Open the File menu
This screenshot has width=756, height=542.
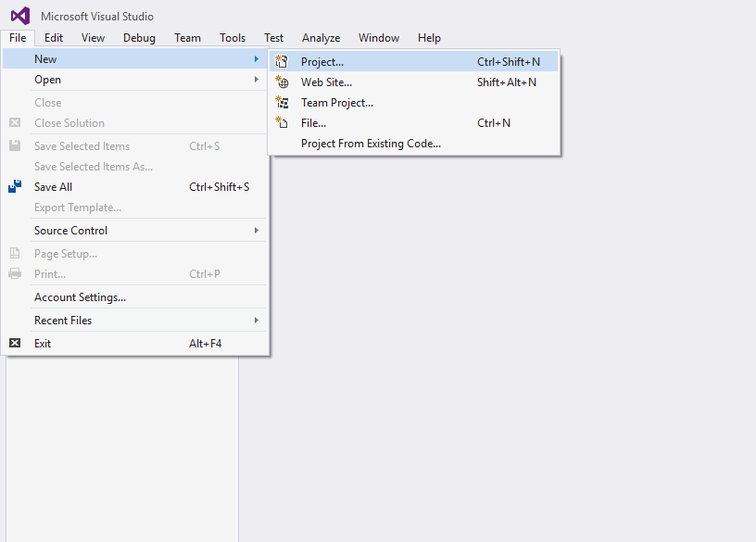pyautogui.click(x=18, y=38)
